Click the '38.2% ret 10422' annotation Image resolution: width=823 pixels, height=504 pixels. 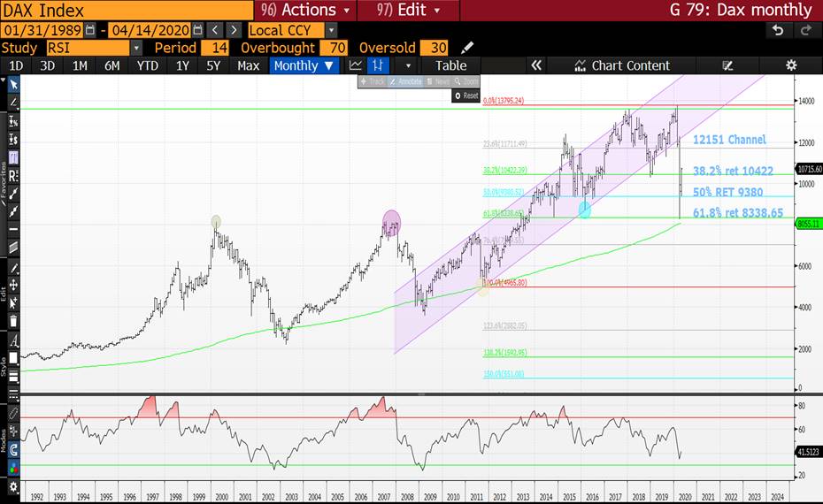click(733, 171)
